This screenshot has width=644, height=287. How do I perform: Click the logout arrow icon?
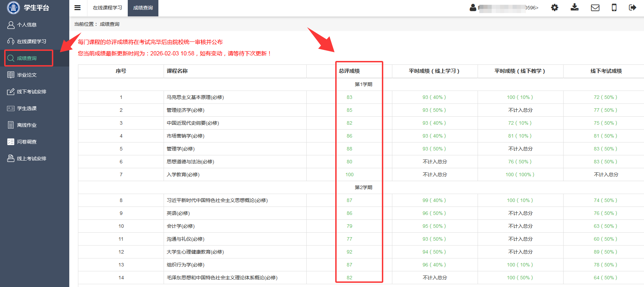[x=633, y=8]
